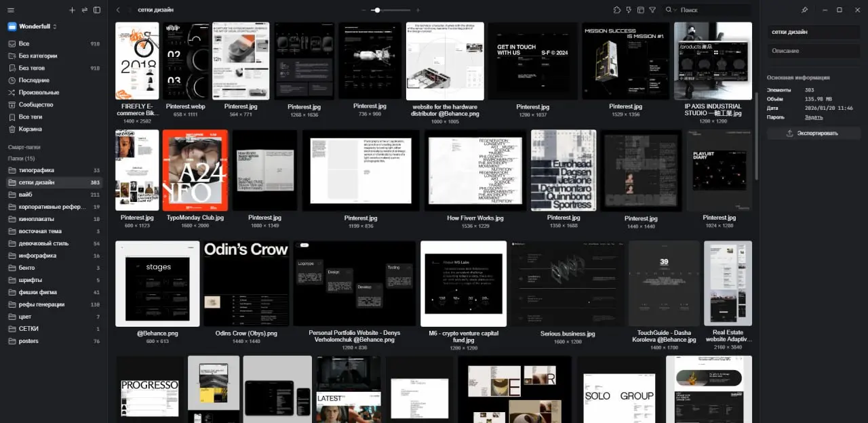Click the switch library arrows icon

[x=84, y=10]
